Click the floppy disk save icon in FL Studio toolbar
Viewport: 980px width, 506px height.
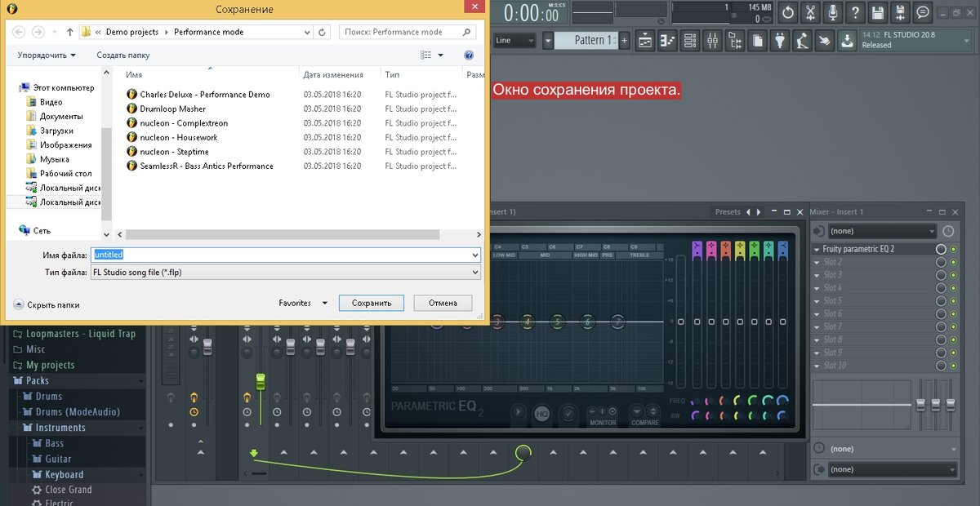click(878, 12)
